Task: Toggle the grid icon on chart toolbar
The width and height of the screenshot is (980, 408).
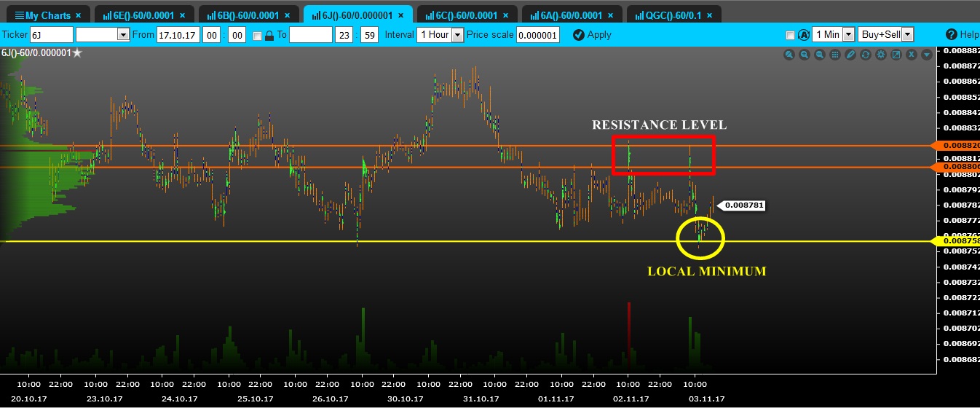Action: click(x=835, y=55)
